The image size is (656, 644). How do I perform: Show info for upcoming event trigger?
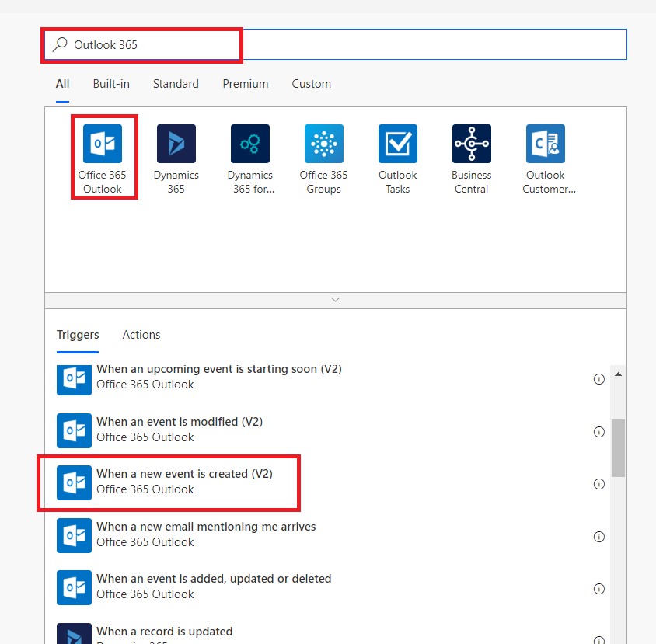pos(598,379)
